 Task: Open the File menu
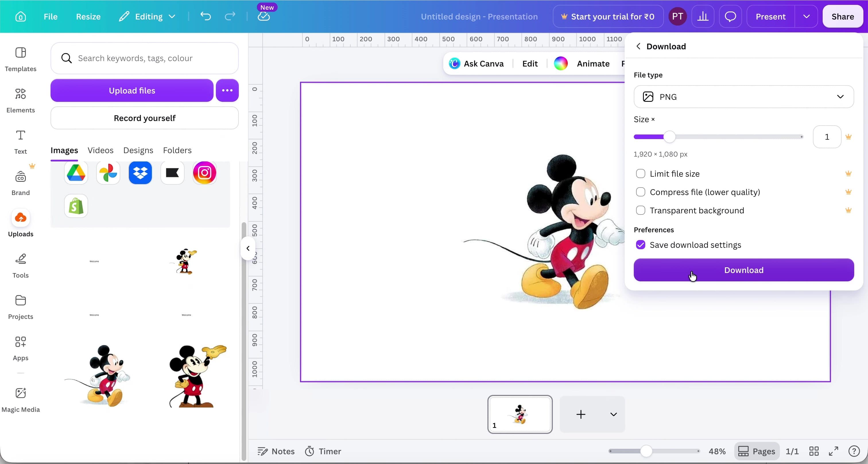pos(51,17)
